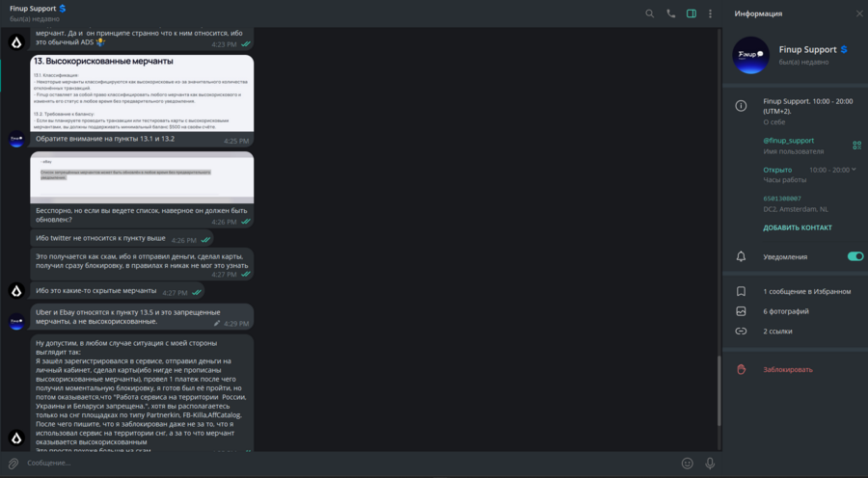Click the chat scrollbar thumb
This screenshot has width=868, height=478.
pos(719,390)
